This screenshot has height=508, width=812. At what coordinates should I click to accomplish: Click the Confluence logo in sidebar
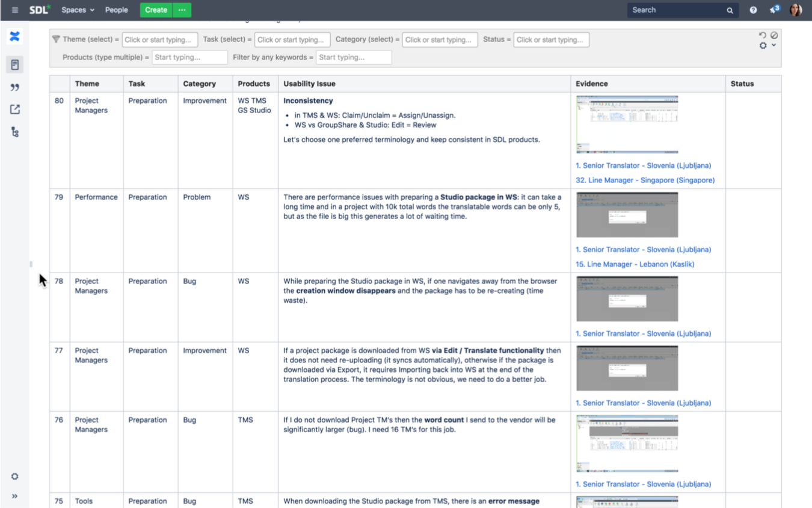pyautogui.click(x=15, y=37)
